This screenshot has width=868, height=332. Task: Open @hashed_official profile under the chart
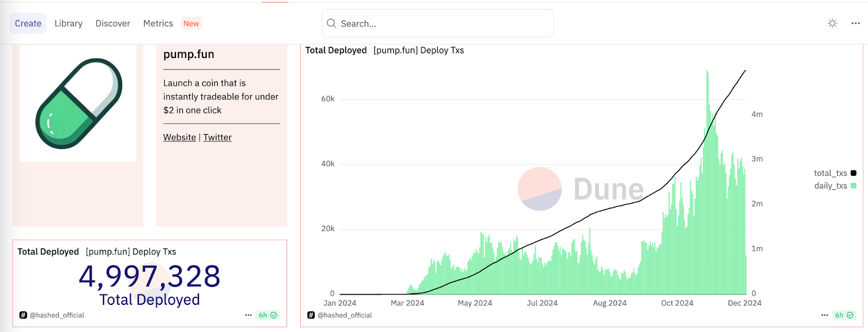tap(345, 315)
